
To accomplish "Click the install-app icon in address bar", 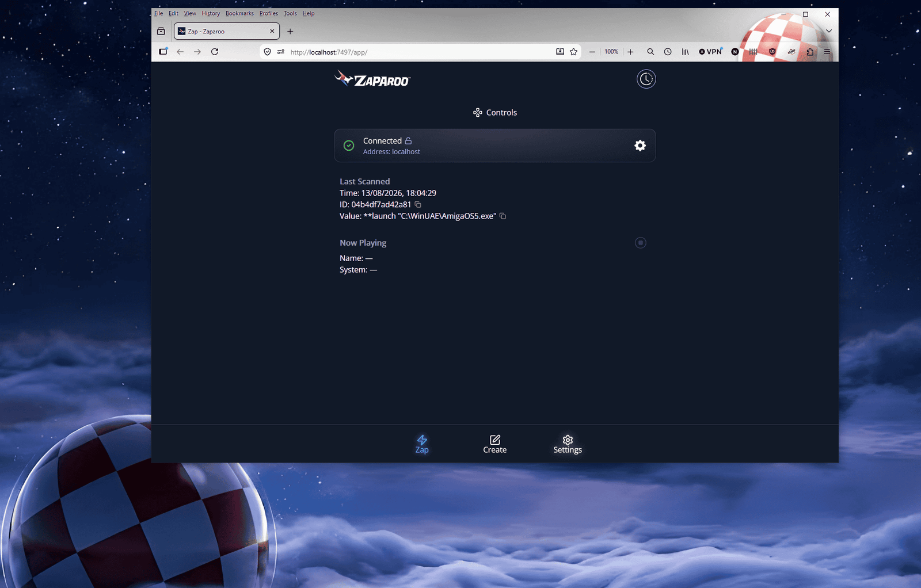I will tap(560, 52).
